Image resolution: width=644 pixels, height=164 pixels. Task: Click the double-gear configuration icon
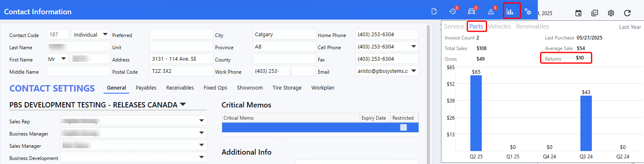point(528,12)
